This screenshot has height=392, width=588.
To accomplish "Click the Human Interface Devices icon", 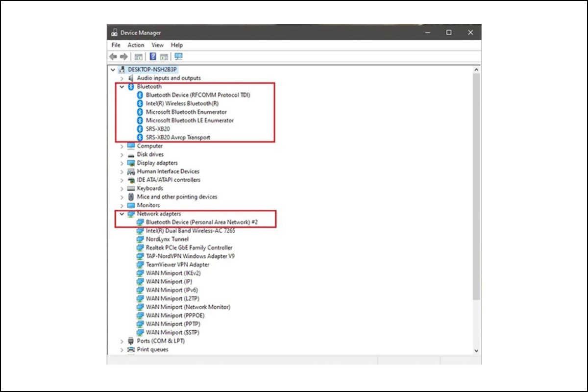I will pos(131,171).
